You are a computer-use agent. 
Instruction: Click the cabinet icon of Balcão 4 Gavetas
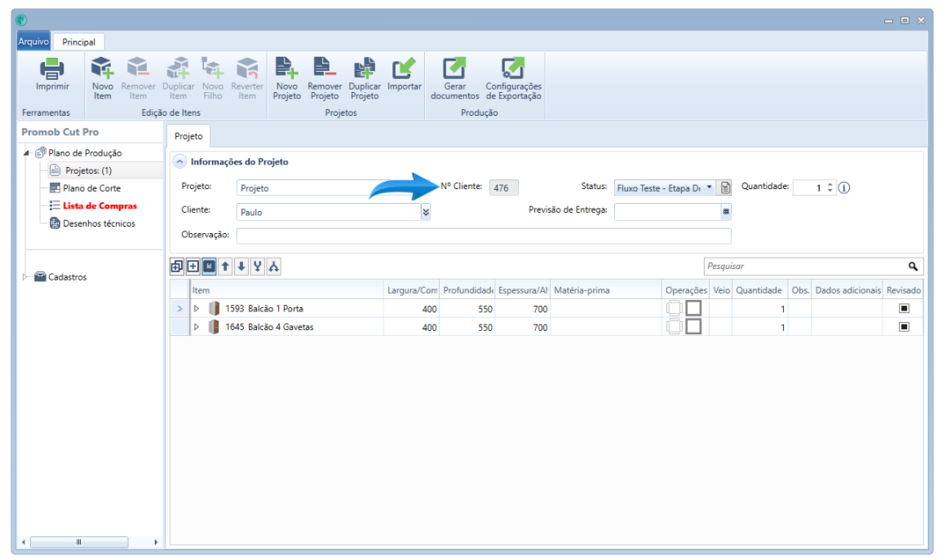pos(214,327)
